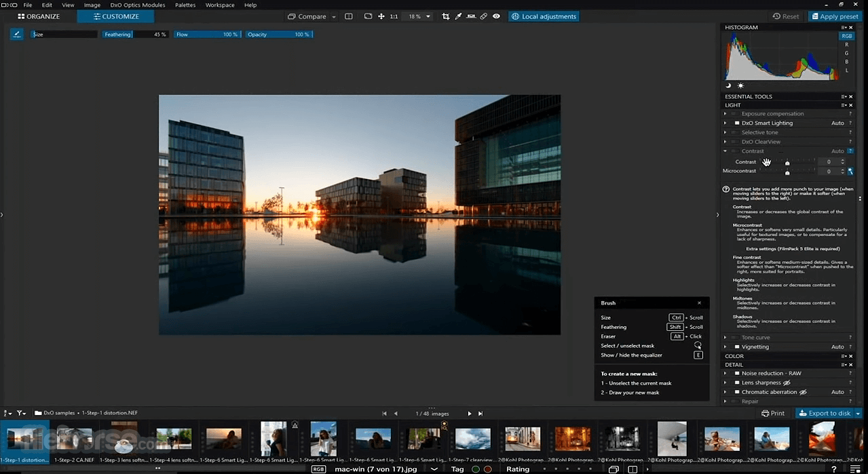Open the Compare dropdown arrow

tap(333, 16)
